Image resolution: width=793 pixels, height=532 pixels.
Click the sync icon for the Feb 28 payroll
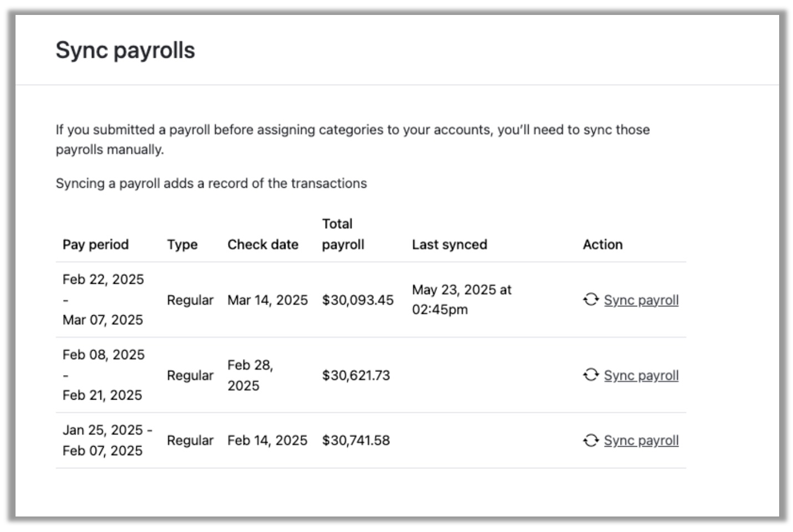[591, 375]
